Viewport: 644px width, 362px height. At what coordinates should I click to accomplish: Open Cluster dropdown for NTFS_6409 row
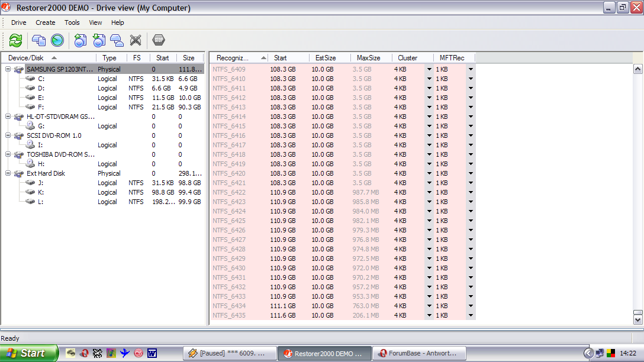[429, 69]
